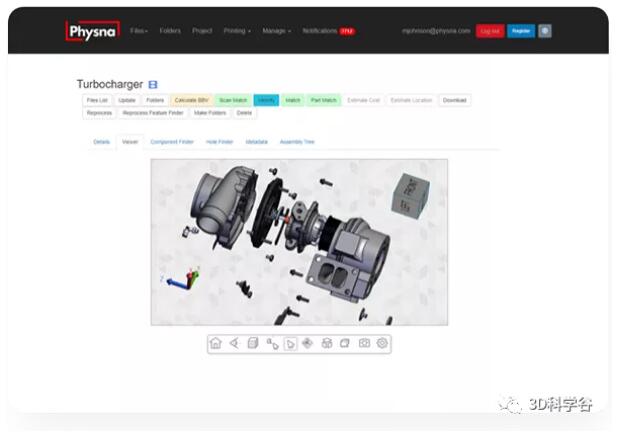Screen dimensions: 618x438
Task: Click the Physna logo
Action: click(x=93, y=31)
